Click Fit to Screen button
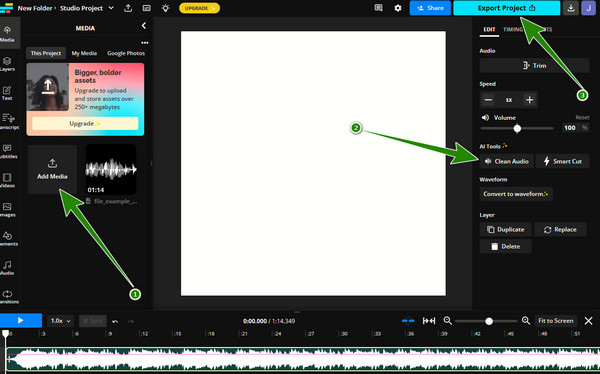600x374 pixels. (x=556, y=321)
